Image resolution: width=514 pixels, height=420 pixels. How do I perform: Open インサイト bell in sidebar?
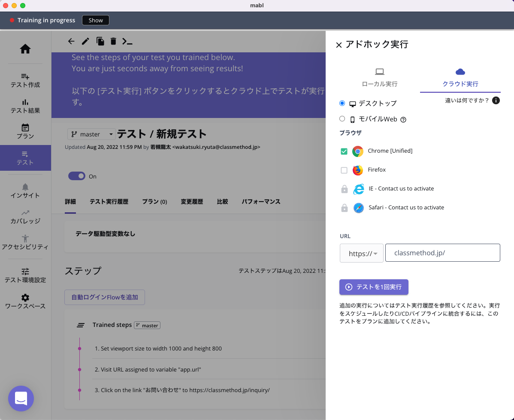[25, 191]
